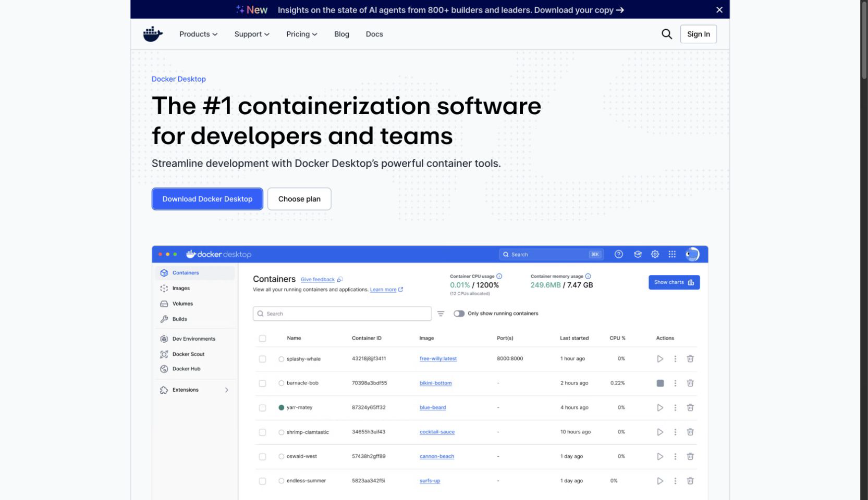Viewport: 868px width, 500px height.
Task: Open the settings gear icon
Action: coord(655,254)
